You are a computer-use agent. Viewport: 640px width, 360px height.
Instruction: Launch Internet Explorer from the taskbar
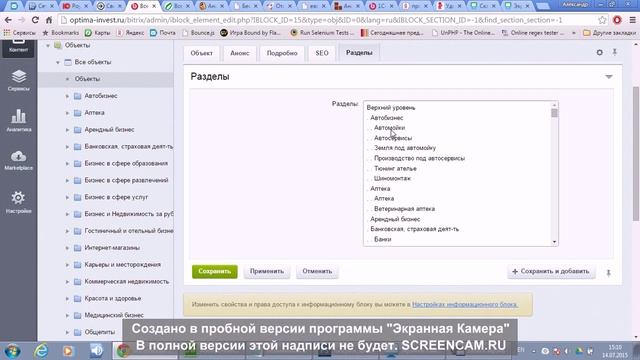point(41,351)
